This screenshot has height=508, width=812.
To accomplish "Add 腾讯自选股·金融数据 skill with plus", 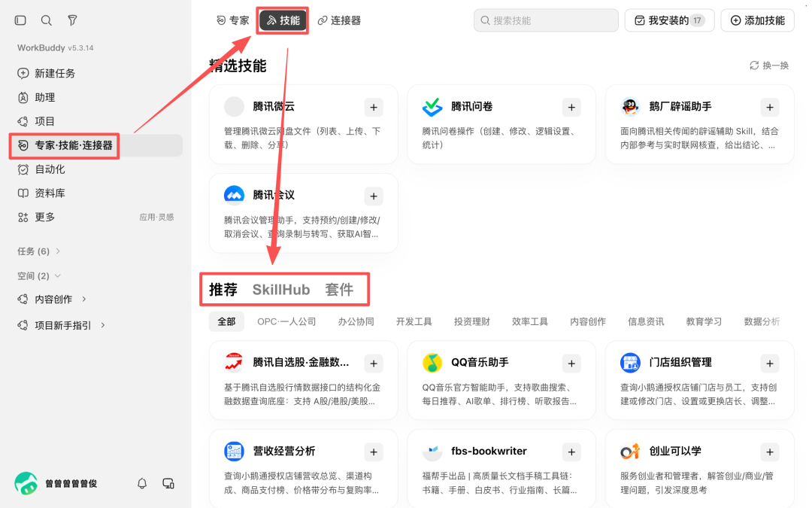I will 374,364.
